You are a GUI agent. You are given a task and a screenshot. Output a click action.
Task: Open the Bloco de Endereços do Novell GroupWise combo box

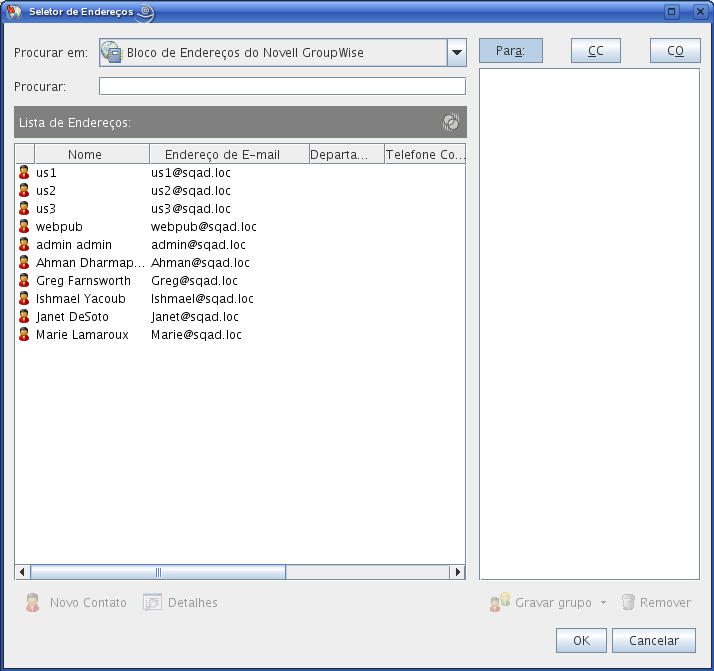click(x=283, y=52)
